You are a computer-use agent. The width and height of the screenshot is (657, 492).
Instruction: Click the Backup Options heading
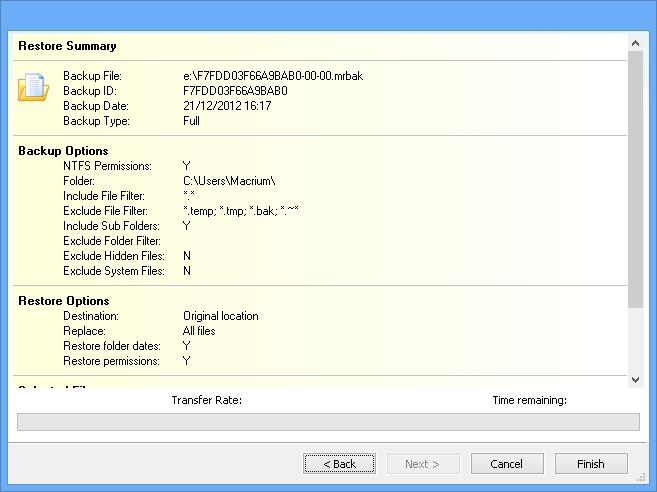(x=63, y=151)
